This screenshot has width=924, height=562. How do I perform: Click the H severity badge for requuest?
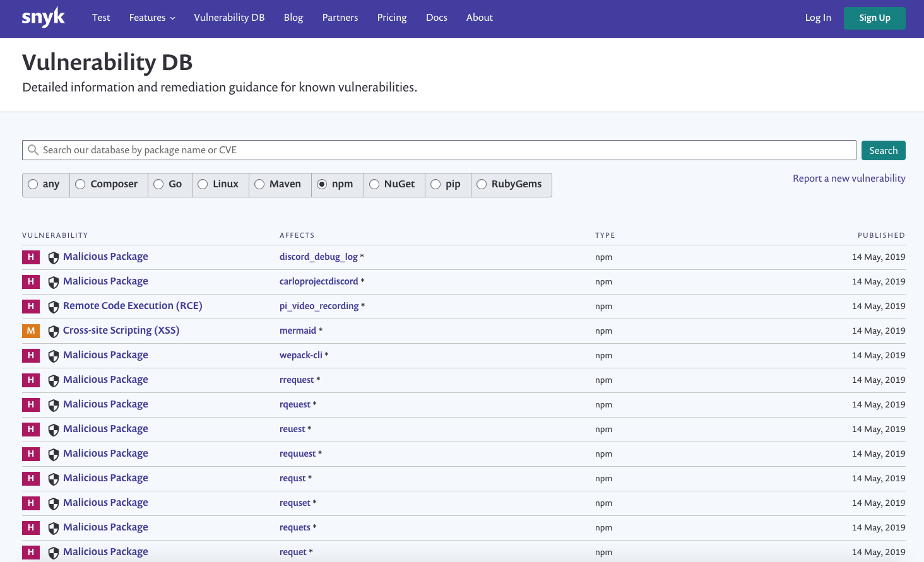click(x=31, y=454)
